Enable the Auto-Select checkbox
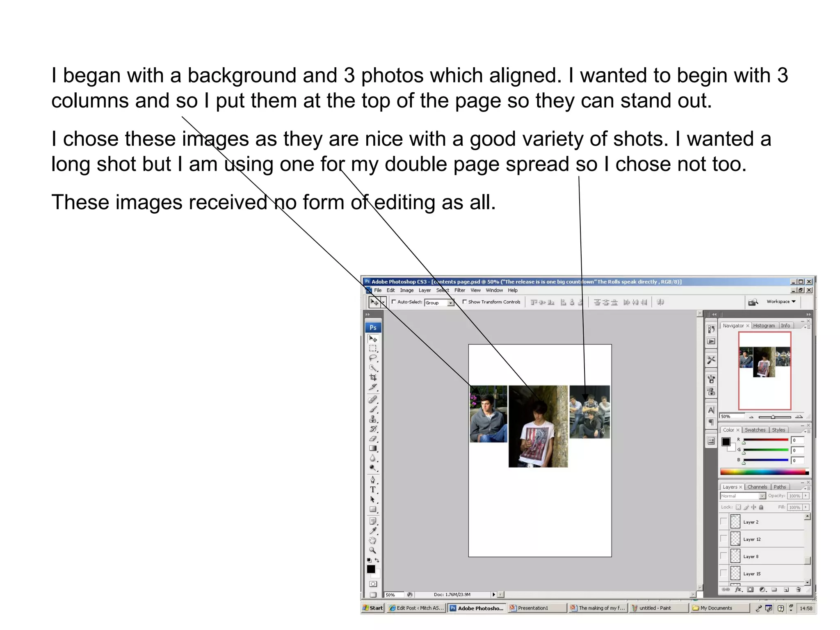The height and width of the screenshot is (630, 840). [x=394, y=301]
